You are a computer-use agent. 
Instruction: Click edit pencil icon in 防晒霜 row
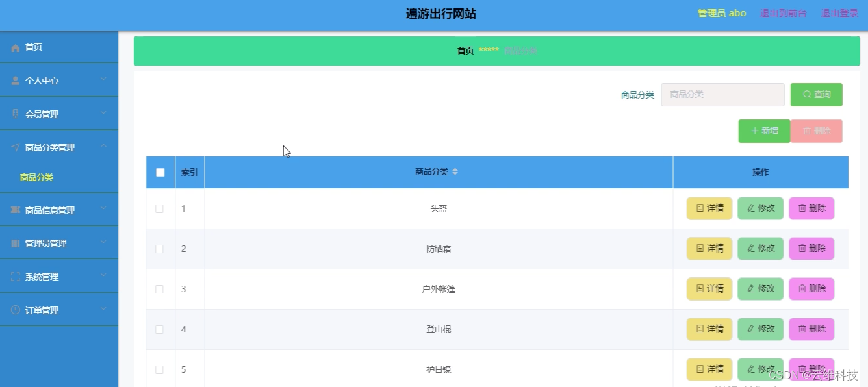pyautogui.click(x=751, y=249)
